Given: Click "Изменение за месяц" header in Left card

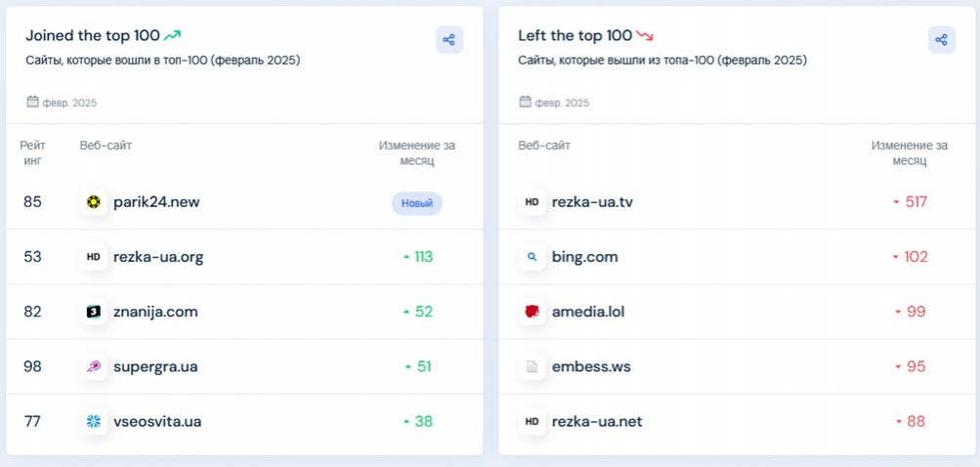Looking at the screenshot, I should pos(909,152).
